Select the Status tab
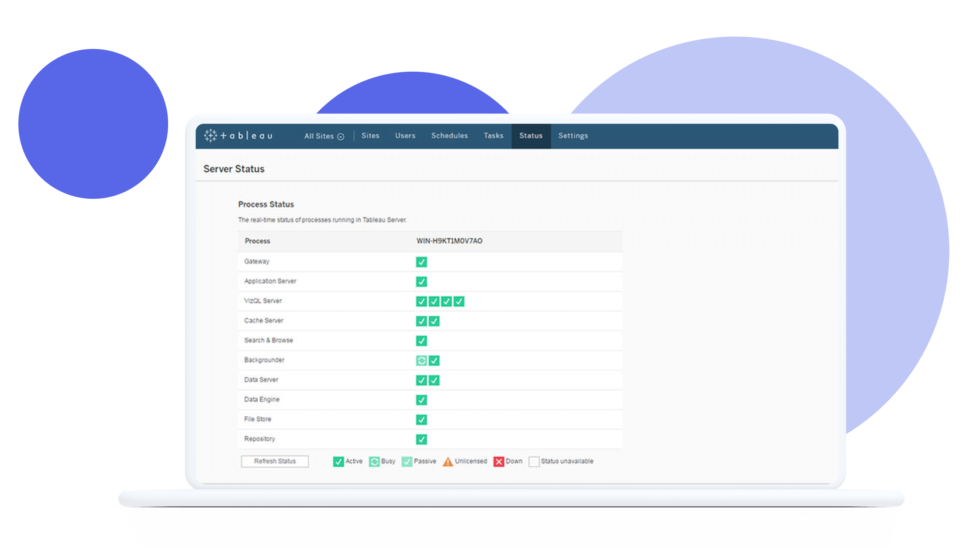Screen dimensions: 980x548 pyautogui.click(x=531, y=136)
